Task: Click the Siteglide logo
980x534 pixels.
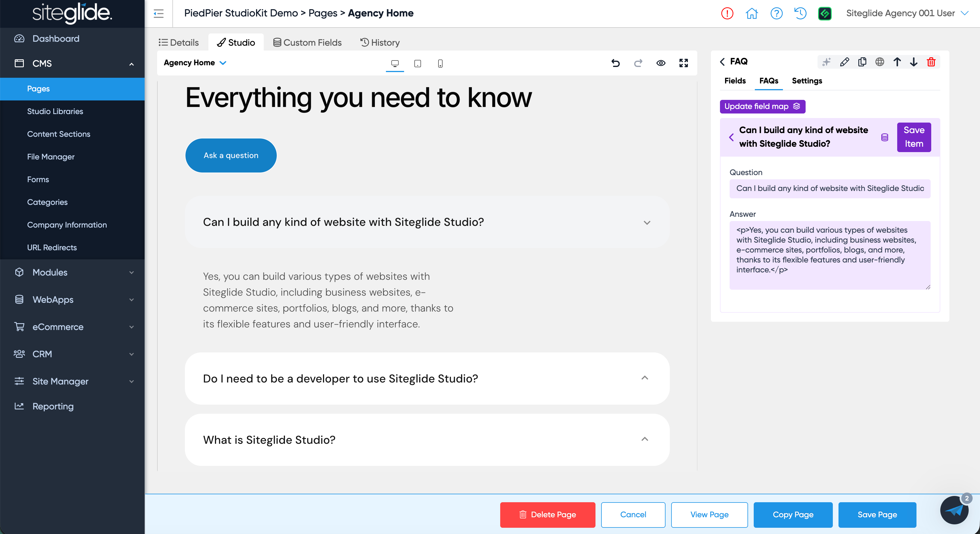Action: click(x=72, y=13)
